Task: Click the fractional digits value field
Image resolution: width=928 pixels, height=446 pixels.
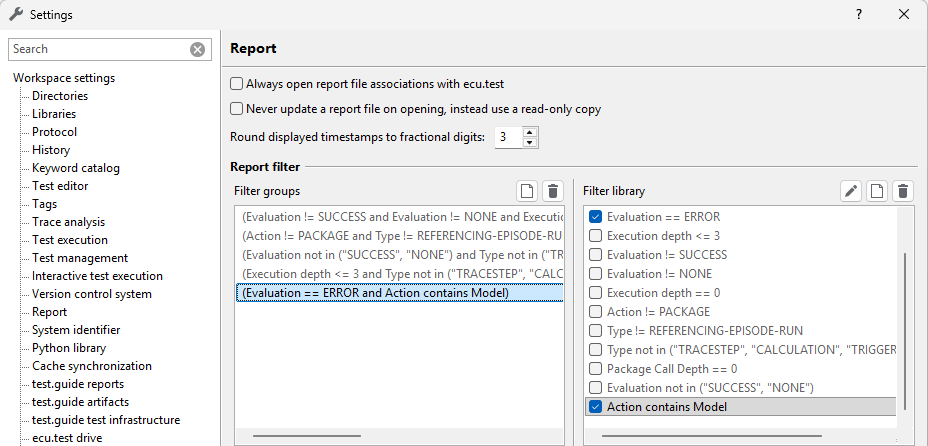Action: pos(508,137)
